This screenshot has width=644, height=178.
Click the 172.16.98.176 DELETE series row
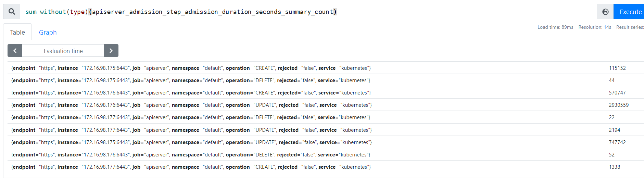click(191, 155)
